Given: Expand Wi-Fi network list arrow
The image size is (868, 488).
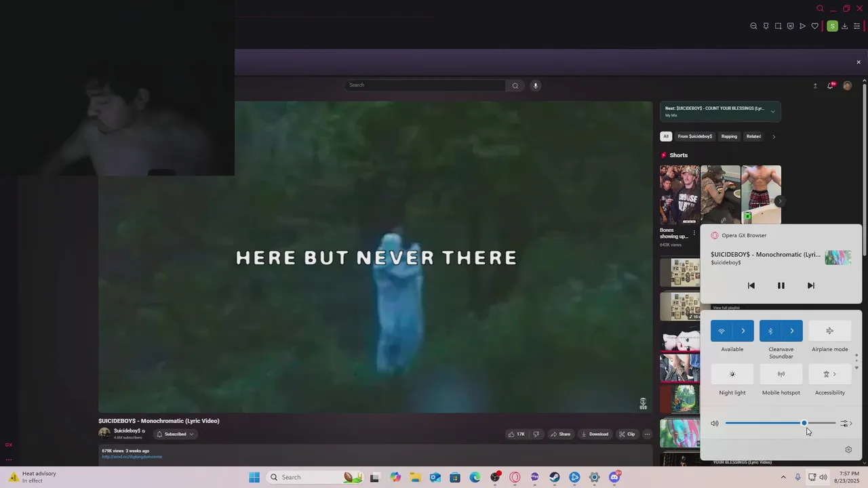Looking at the screenshot, I should coord(743,331).
